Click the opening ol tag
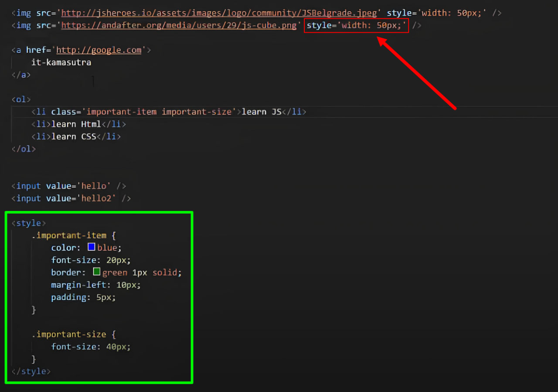This screenshot has height=392, width=558. [x=21, y=99]
